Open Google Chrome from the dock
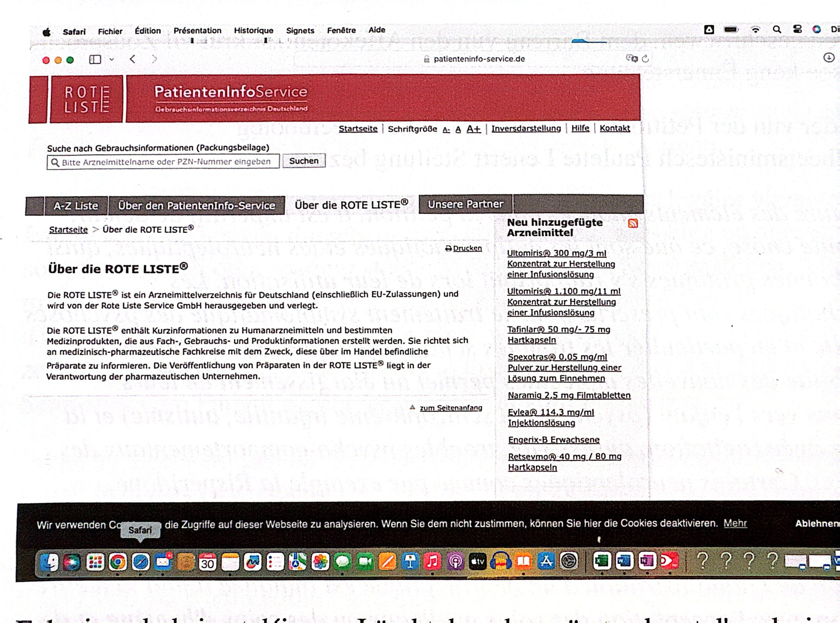 pyautogui.click(x=117, y=562)
